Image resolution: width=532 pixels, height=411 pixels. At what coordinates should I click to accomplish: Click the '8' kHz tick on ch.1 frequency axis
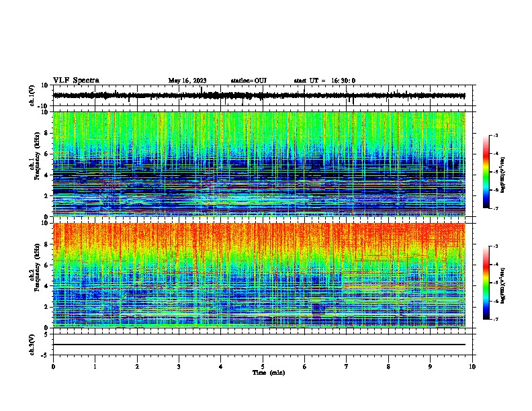point(46,133)
